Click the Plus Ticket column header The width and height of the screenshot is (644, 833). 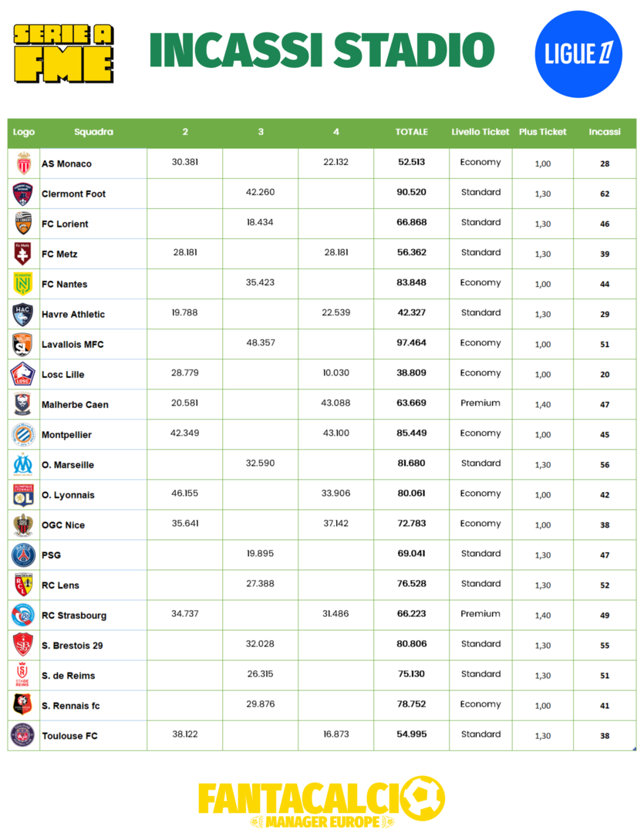tap(542, 132)
